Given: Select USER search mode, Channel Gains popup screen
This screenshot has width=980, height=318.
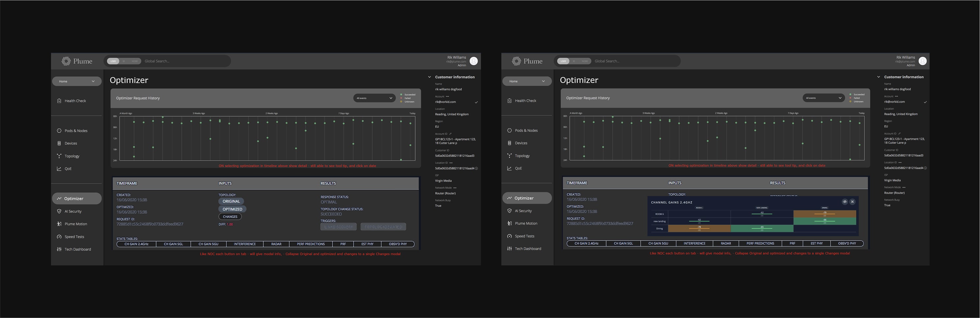Looking at the screenshot, I should (x=564, y=61).
